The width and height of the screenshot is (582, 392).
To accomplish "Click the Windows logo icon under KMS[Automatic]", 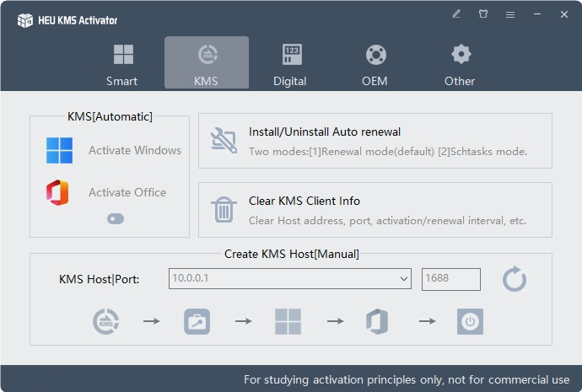I will coord(59,151).
